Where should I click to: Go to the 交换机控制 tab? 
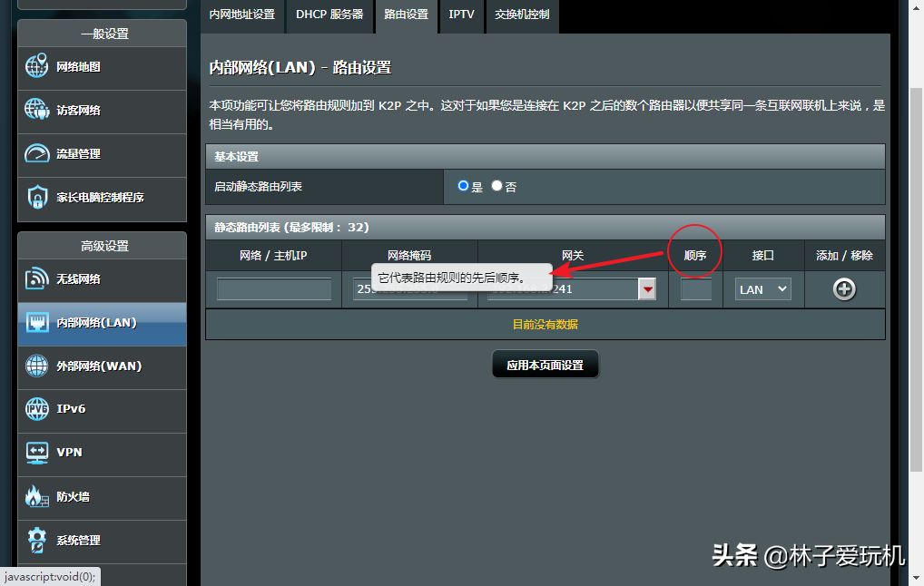(x=522, y=15)
